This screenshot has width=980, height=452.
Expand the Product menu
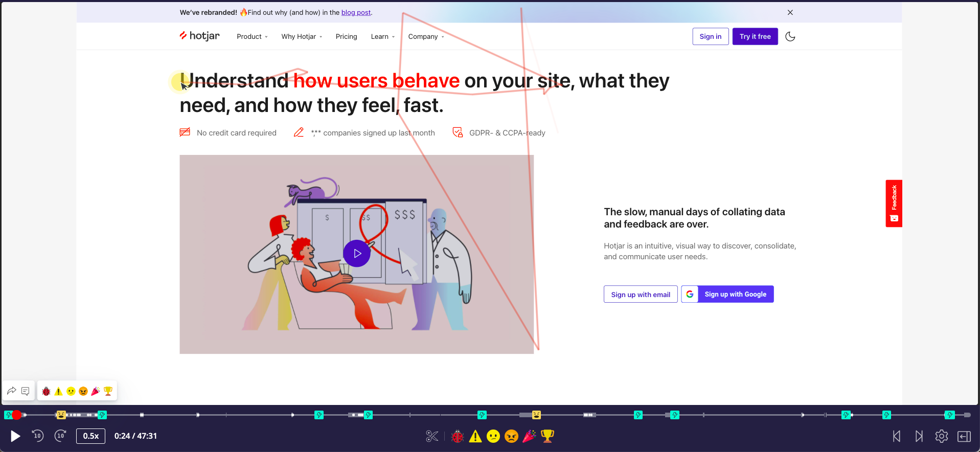[x=252, y=36]
